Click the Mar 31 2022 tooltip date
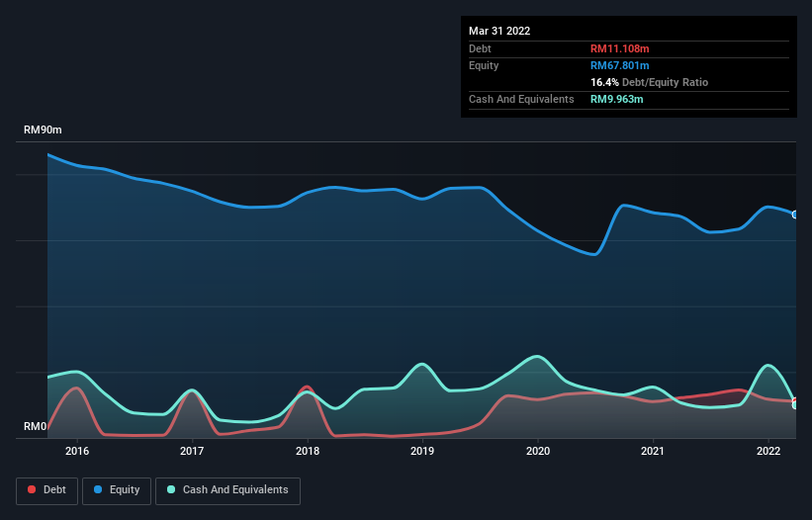The image size is (812, 520). tap(499, 31)
